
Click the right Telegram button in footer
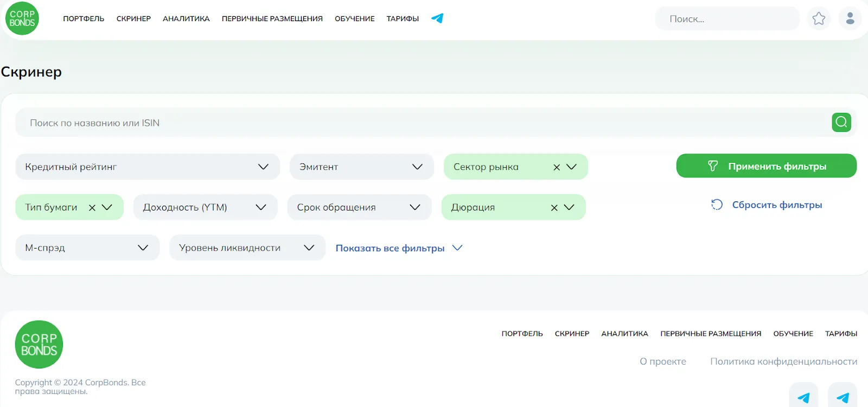843,396
